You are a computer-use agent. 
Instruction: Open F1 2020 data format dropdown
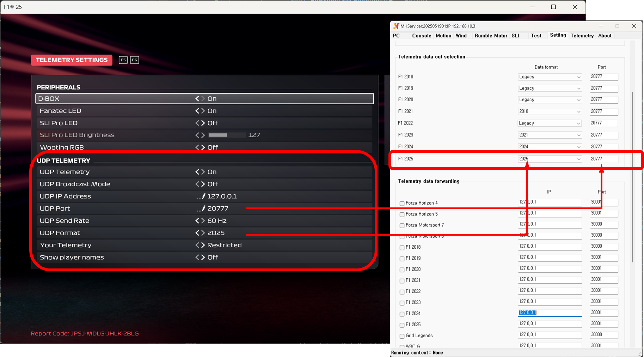550,100
